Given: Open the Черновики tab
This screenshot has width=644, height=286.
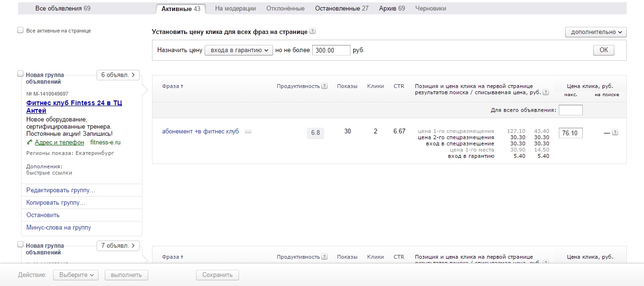Looking at the screenshot, I should [x=431, y=8].
